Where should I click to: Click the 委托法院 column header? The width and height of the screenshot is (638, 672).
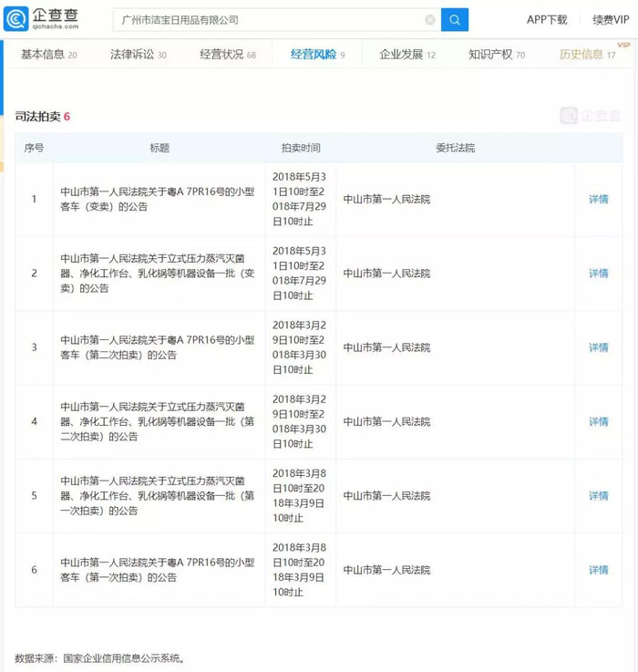pyautogui.click(x=455, y=149)
